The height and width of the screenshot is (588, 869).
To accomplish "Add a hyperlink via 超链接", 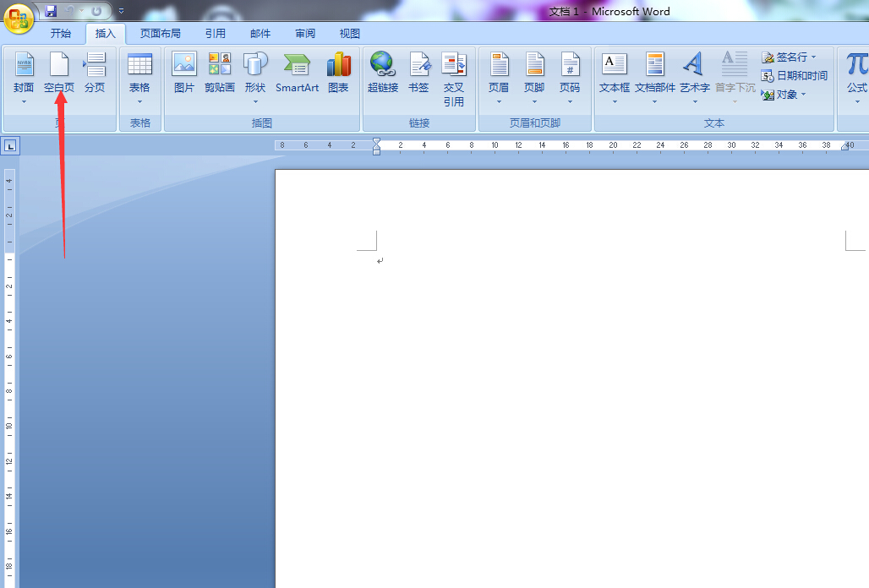I will pyautogui.click(x=383, y=72).
